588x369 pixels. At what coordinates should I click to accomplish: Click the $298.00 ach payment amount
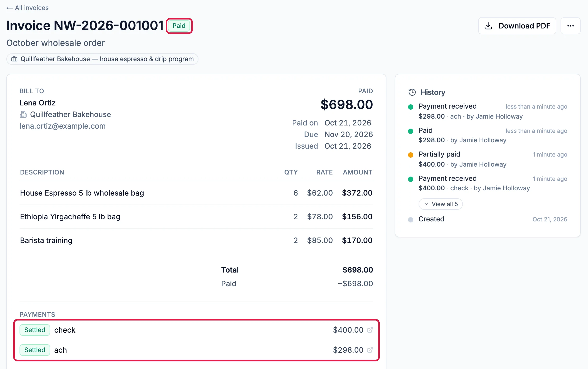[x=348, y=350]
